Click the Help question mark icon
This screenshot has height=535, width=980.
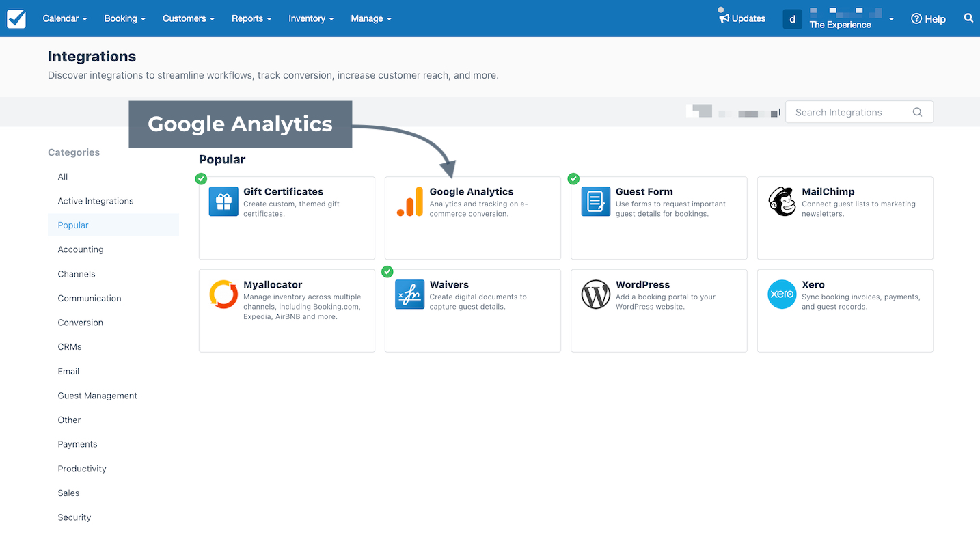click(916, 19)
